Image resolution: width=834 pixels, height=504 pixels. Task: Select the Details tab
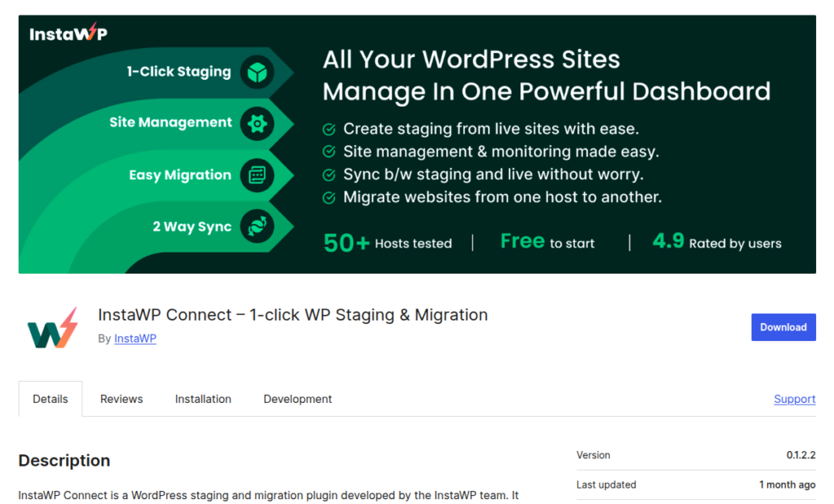(50, 399)
